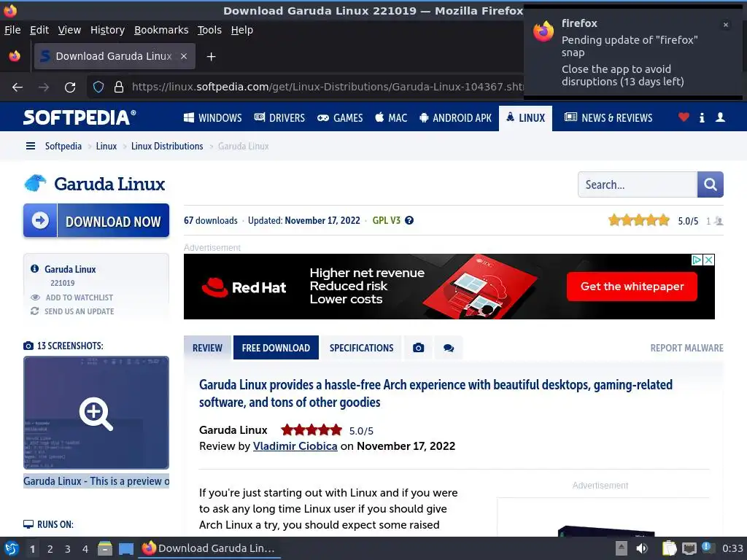Click the Report Malware link
The image size is (747, 560).
[x=687, y=348]
